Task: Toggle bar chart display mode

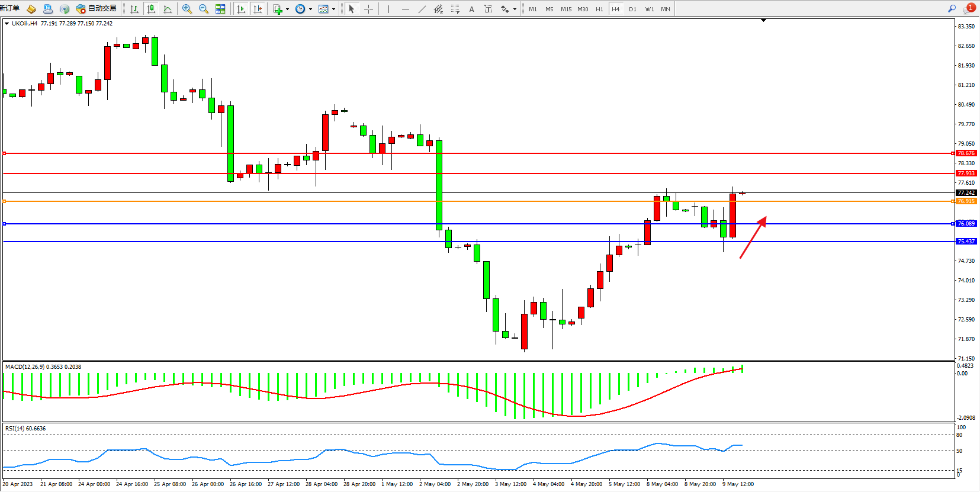Action: 134,9
